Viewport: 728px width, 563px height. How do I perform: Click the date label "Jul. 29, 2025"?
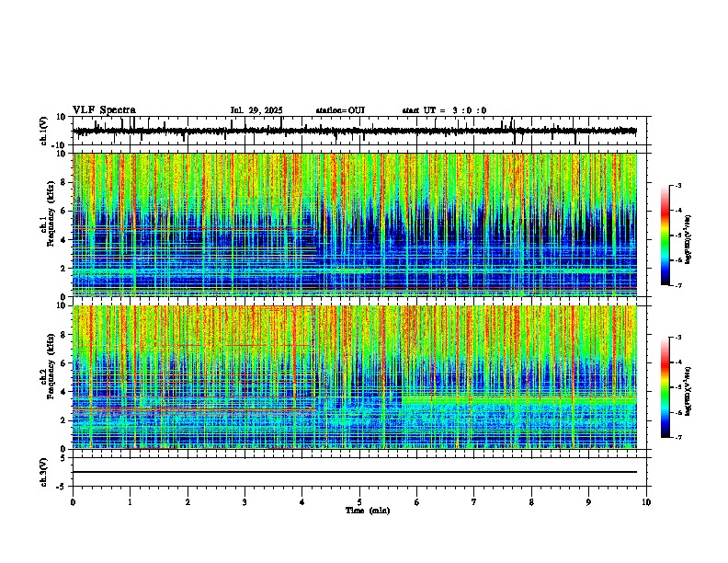pos(256,110)
